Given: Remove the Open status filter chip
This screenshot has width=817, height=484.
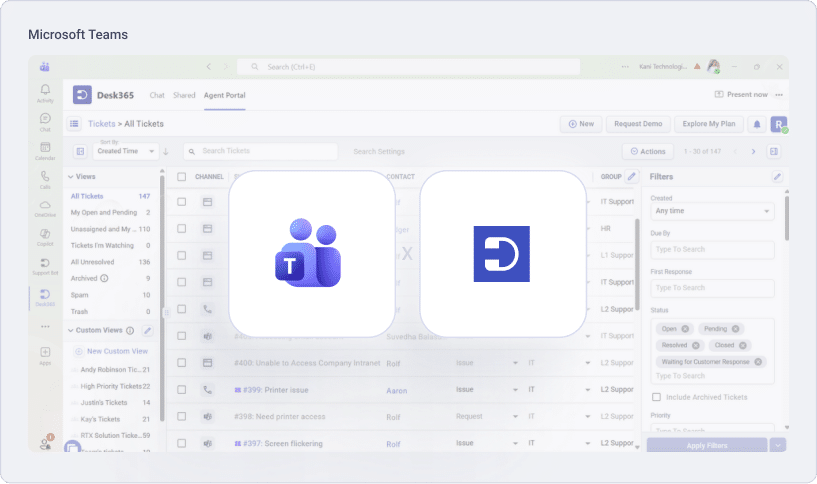Looking at the screenshot, I should tap(685, 329).
